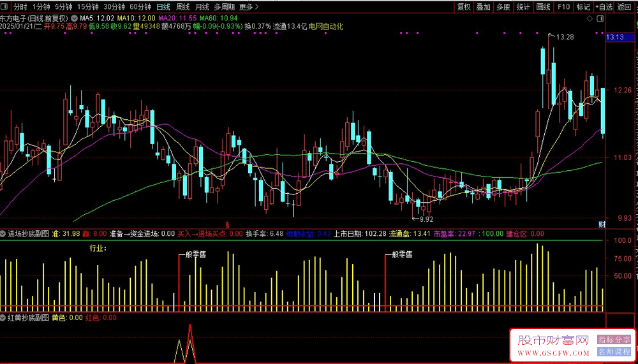Toggle the side panel icon at chart top-right

(x=600, y=18)
